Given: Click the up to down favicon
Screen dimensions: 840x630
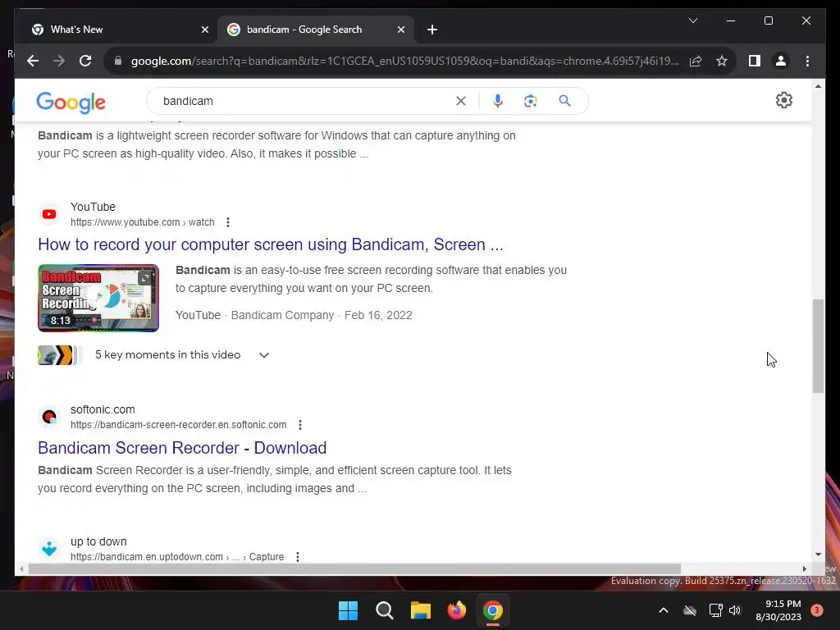Looking at the screenshot, I should tap(49, 549).
